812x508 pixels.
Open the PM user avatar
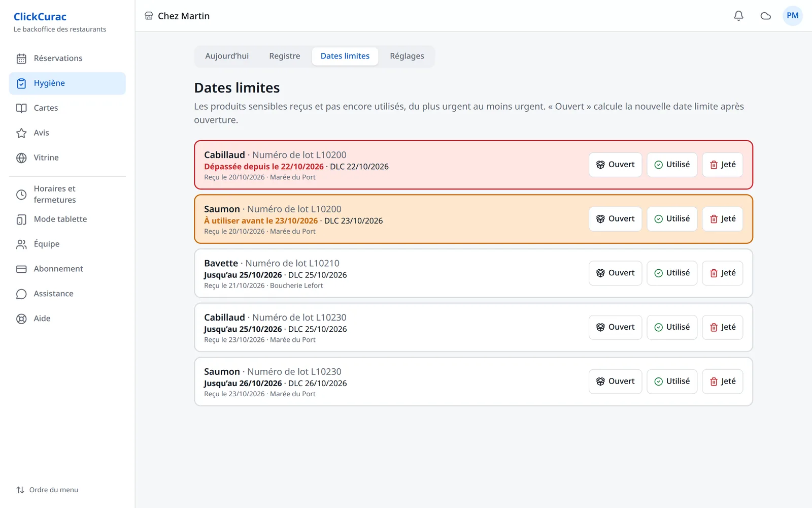pos(793,16)
